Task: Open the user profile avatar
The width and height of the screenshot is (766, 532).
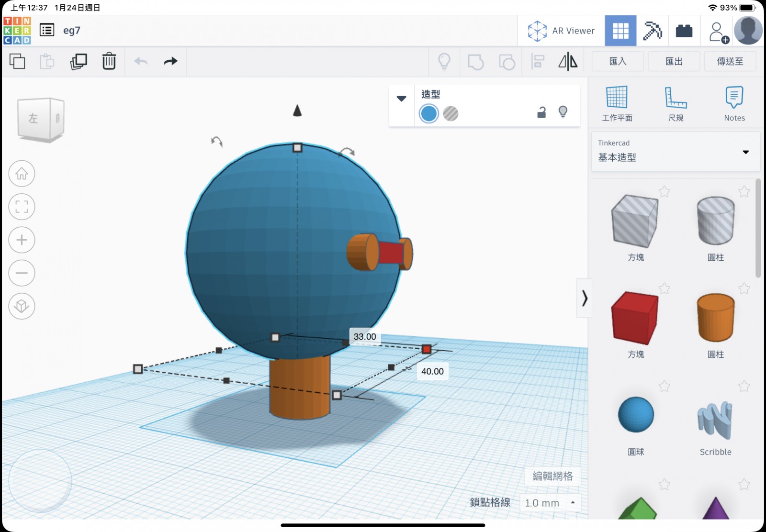Action: (x=748, y=30)
